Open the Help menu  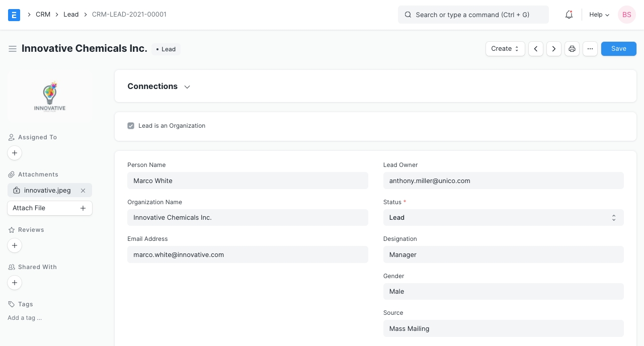tap(599, 15)
